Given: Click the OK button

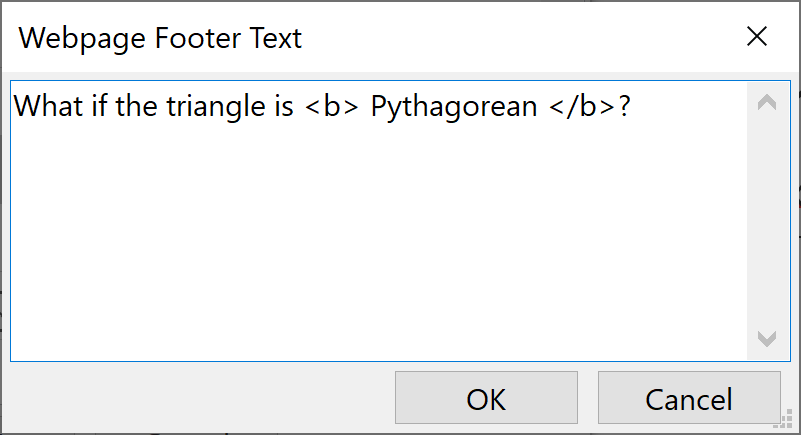Looking at the screenshot, I should point(486,399).
